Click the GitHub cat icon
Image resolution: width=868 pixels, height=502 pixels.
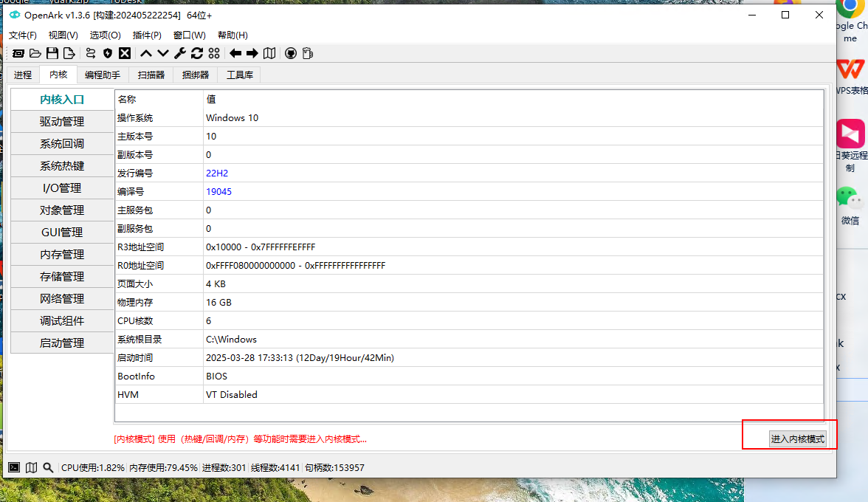coord(291,53)
